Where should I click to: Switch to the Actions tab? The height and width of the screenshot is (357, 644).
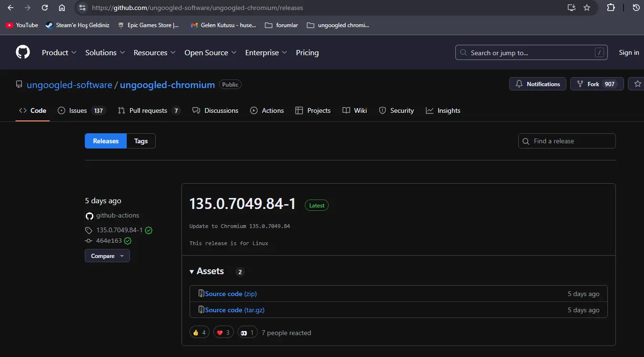(x=267, y=110)
